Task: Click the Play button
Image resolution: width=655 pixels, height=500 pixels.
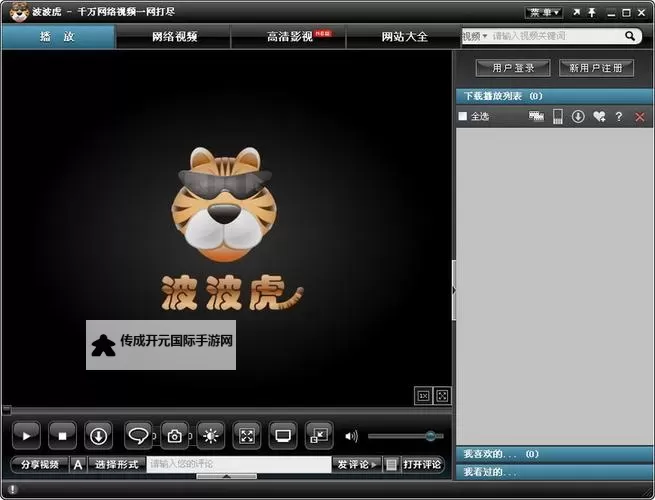Action: tap(26, 436)
